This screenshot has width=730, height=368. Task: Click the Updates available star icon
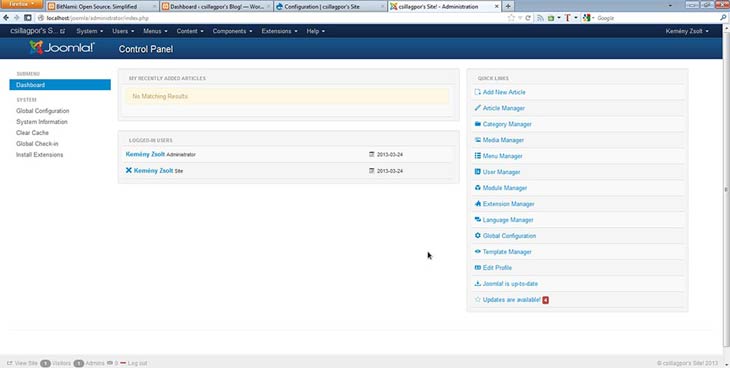click(477, 300)
